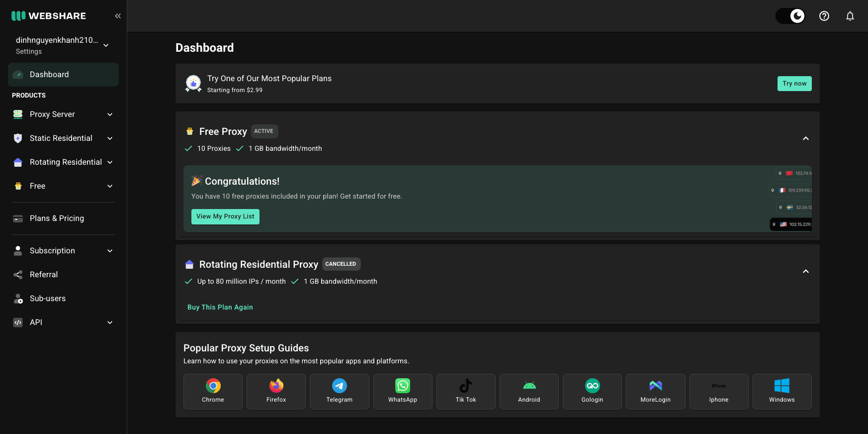Collapse the sidebar with double-chevron icon
The width and height of the screenshot is (868, 434).
click(x=118, y=16)
